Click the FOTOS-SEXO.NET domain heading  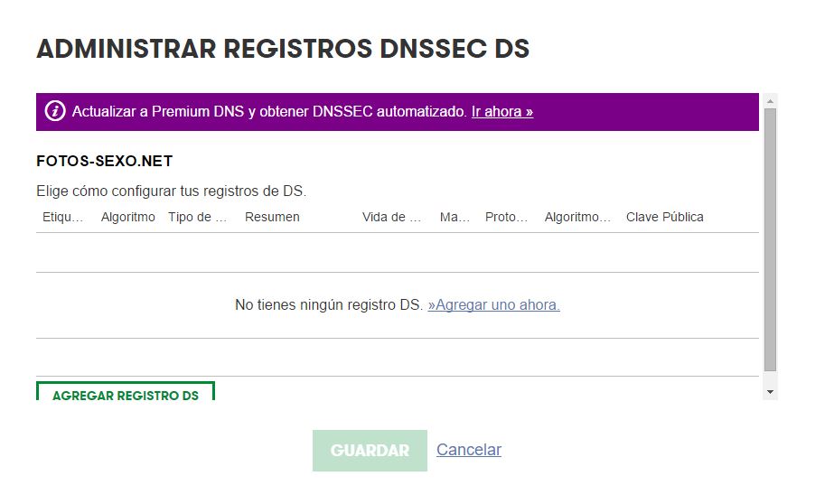coord(104,162)
